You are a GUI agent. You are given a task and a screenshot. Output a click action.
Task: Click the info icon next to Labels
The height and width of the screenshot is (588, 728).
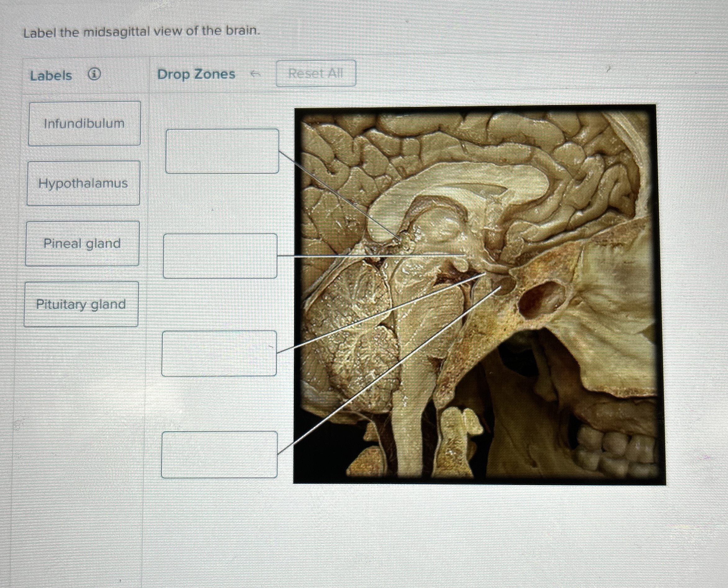point(94,74)
